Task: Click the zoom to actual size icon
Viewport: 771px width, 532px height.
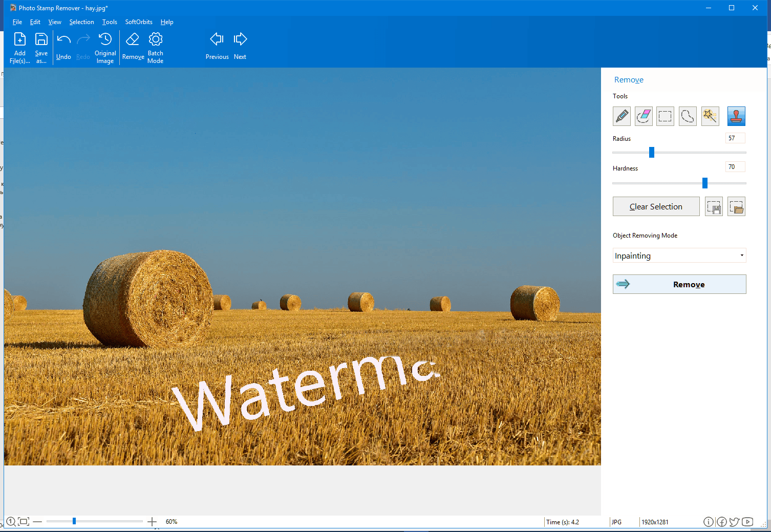Action: [11, 522]
